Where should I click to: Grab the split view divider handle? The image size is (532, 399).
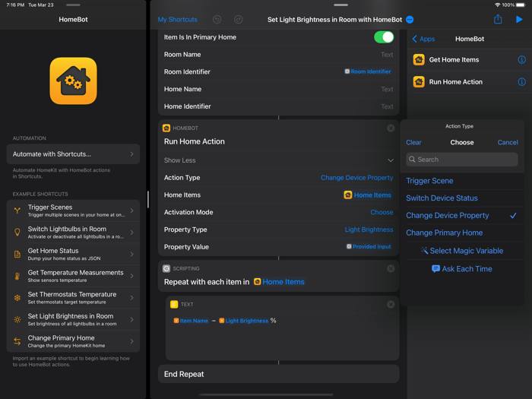pos(148,199)
